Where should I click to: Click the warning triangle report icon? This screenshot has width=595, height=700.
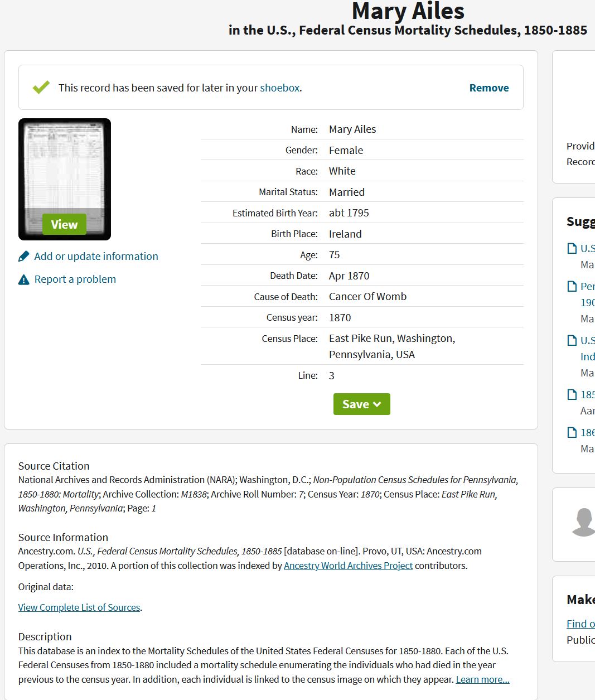[x=23, y=279]
